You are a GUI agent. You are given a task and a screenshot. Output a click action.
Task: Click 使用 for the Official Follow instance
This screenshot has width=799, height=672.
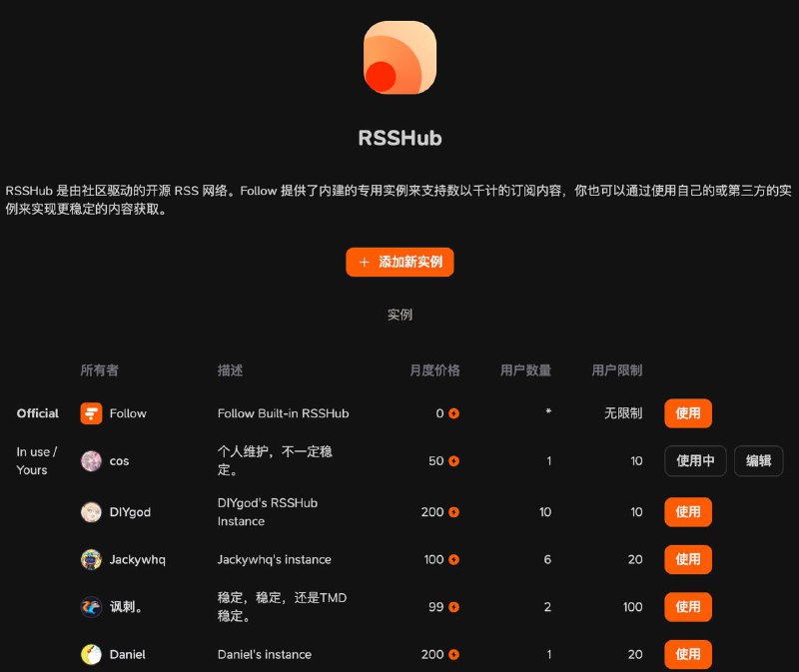point(688,413)
